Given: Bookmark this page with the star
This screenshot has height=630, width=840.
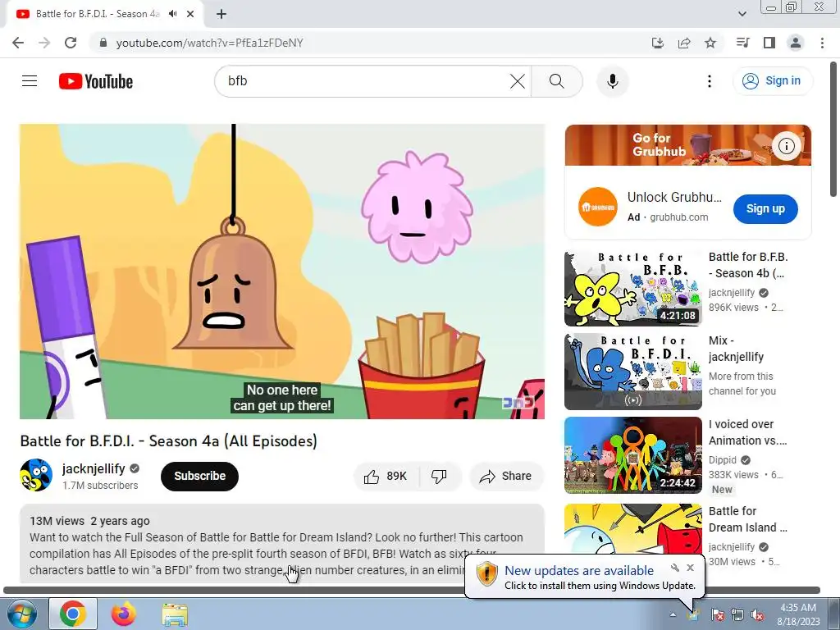Looking at the screenshot, I should (710, 43).
